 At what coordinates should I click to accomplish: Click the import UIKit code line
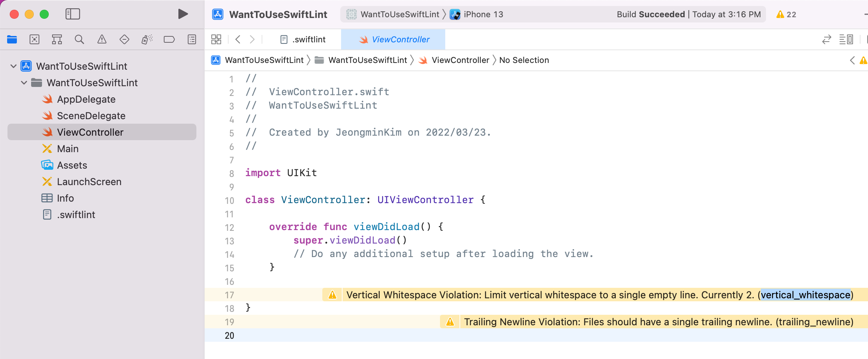(x=281, y=173)
